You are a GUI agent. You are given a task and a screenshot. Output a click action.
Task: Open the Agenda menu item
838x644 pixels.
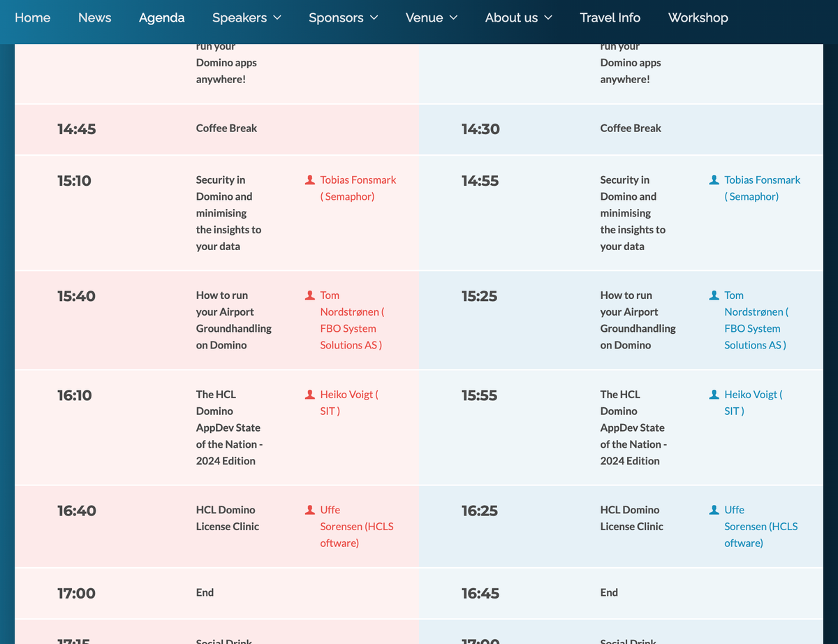pyautogui.click(x=161, y=17)
